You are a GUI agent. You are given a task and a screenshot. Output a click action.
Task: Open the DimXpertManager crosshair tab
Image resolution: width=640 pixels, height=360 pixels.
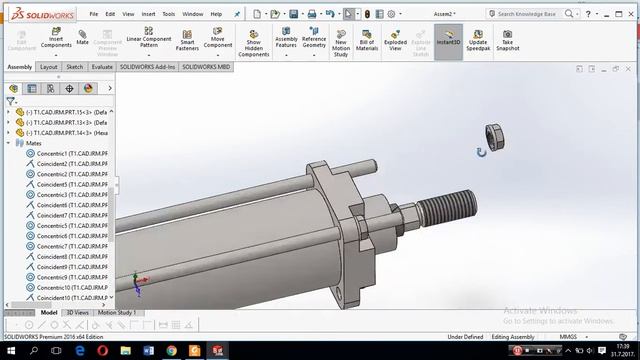(x=69, y=88)
